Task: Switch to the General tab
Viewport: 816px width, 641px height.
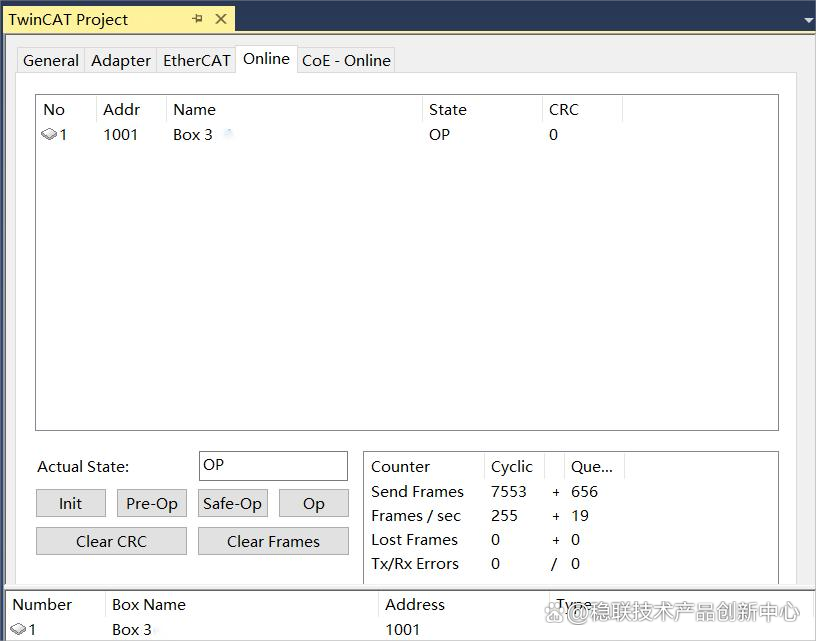Action: (51, 60)
